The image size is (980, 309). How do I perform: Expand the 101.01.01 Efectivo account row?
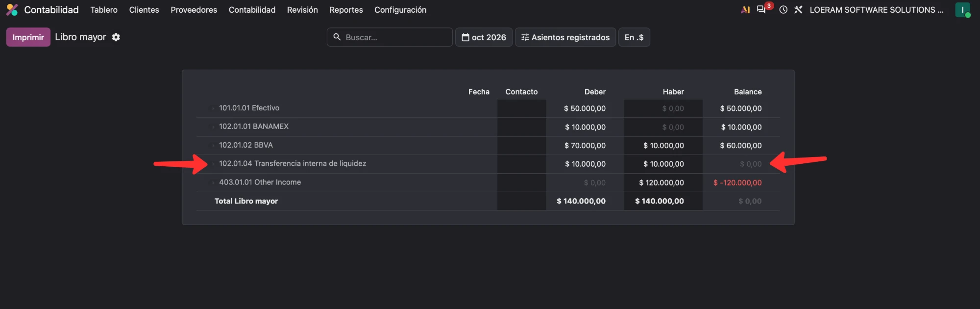[213, 108]
